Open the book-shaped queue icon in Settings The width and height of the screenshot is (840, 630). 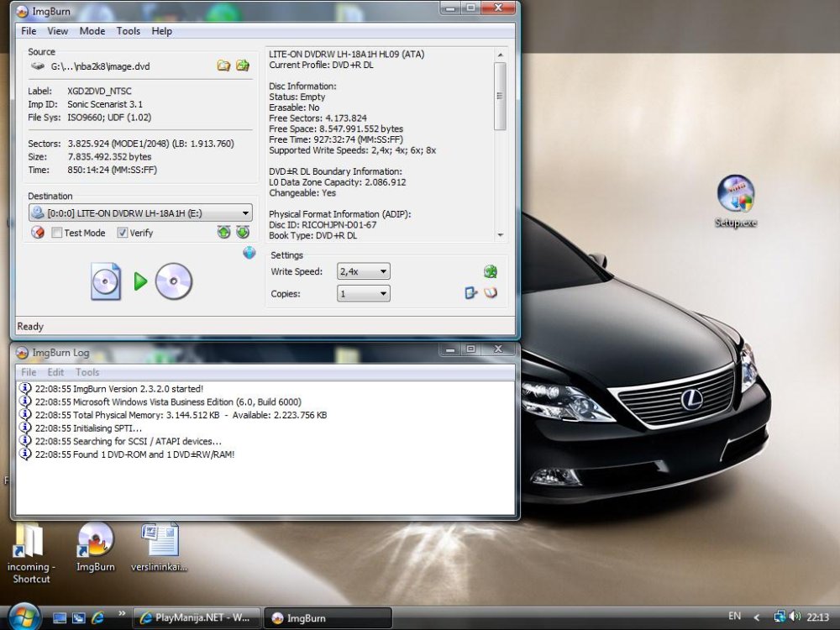pos(491,293)
